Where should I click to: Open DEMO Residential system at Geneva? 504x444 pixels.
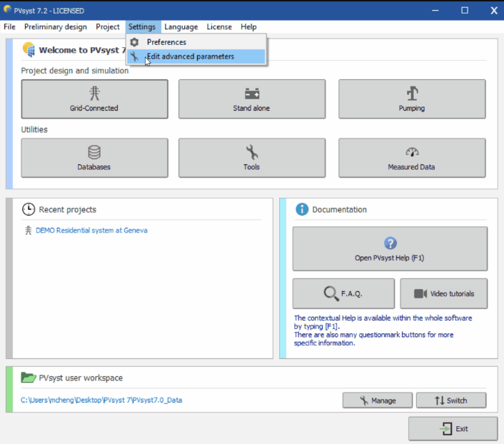click(x=91, y=230)
